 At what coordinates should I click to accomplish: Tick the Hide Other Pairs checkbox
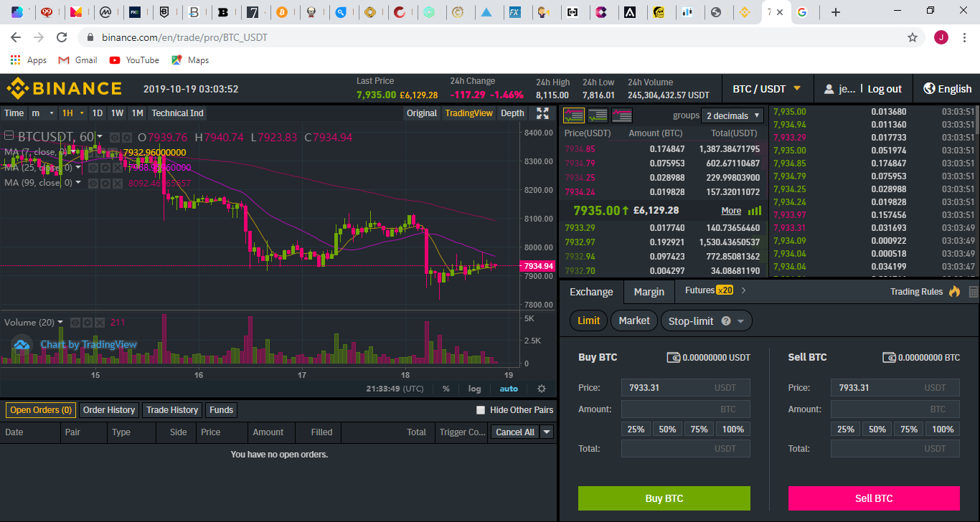click(x=481, y=410)
